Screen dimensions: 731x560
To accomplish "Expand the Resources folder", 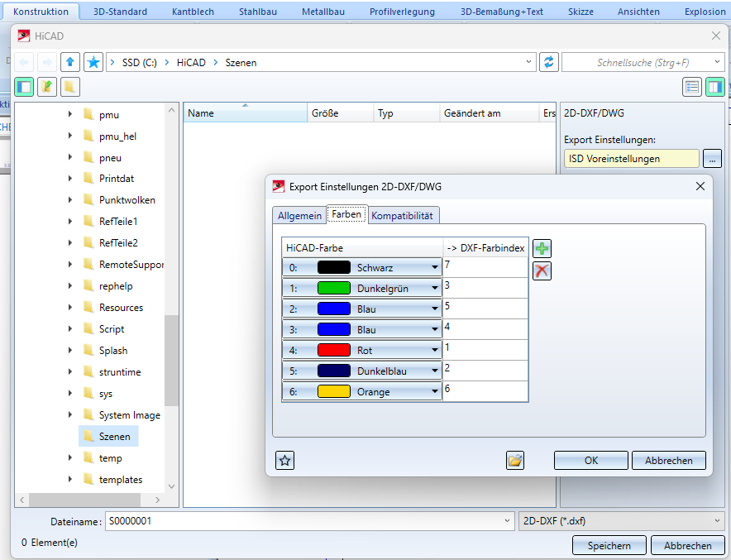I will [x=70, y=307].
